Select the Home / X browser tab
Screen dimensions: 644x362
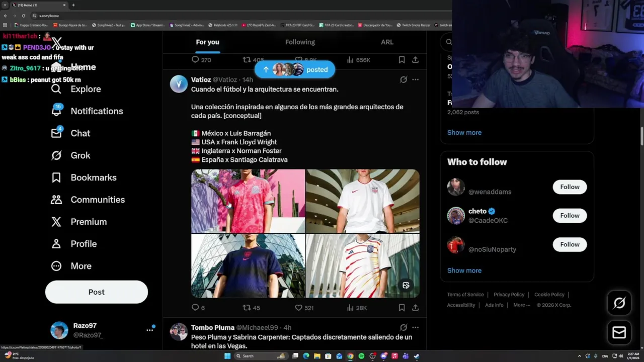39,5
